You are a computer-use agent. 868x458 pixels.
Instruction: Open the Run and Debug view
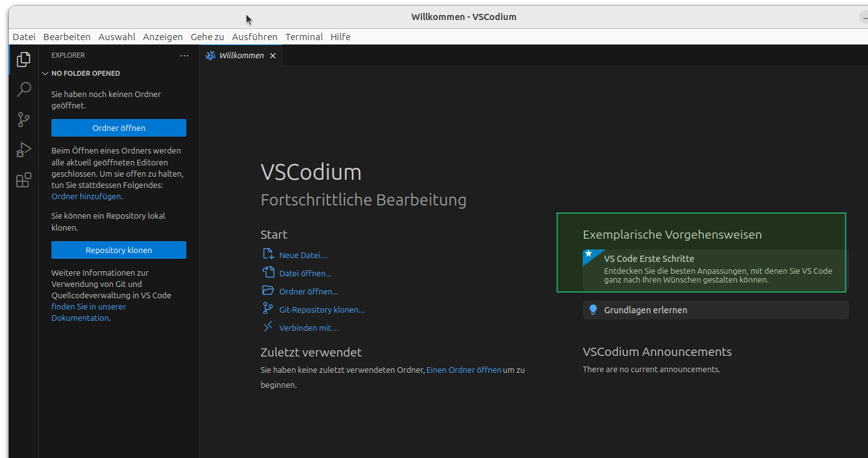[x=23, y=150]
